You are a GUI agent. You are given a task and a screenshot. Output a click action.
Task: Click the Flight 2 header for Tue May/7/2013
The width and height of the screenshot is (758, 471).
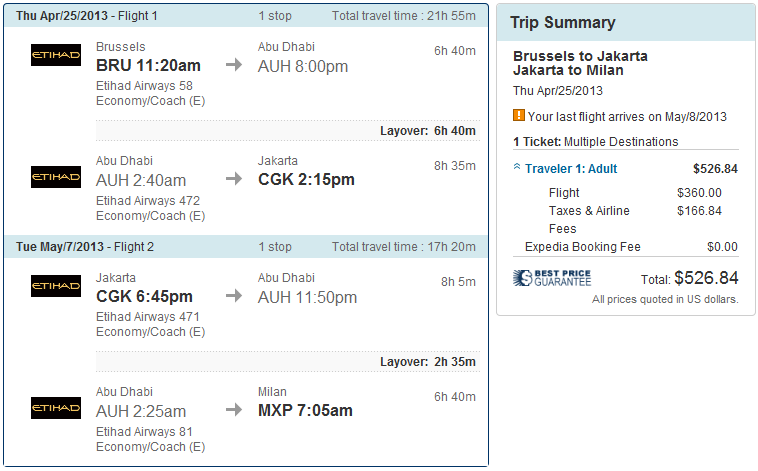[87, 246]
